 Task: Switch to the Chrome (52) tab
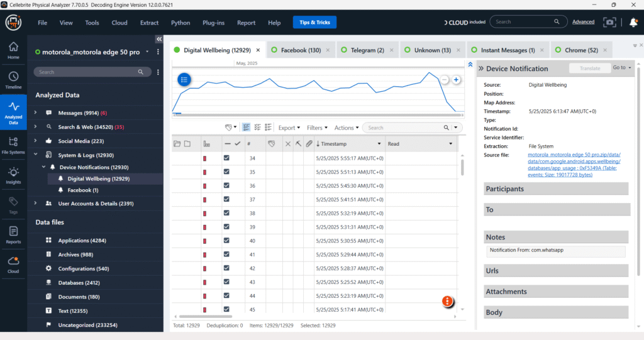point(581,50)
